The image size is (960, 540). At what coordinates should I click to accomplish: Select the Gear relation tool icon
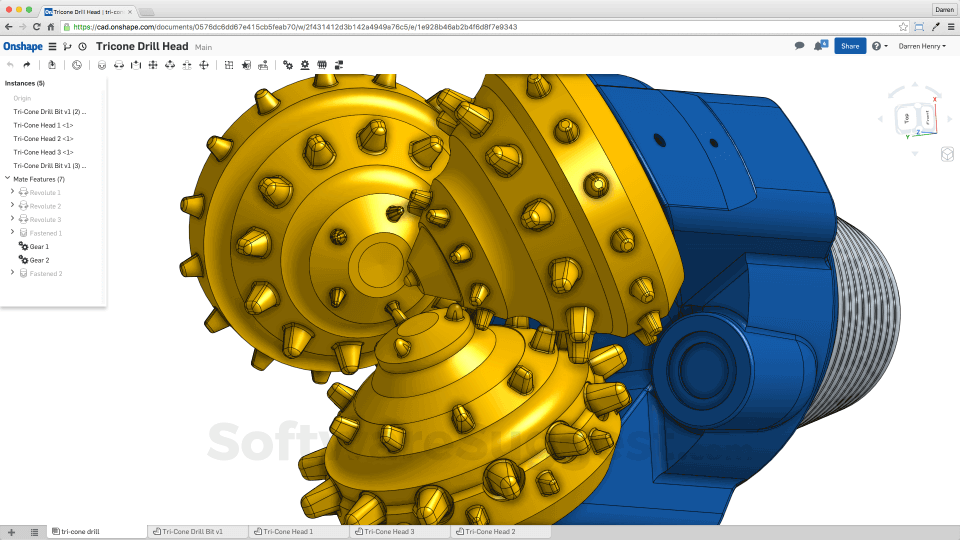pyautogui.click(x=288, y=65)
